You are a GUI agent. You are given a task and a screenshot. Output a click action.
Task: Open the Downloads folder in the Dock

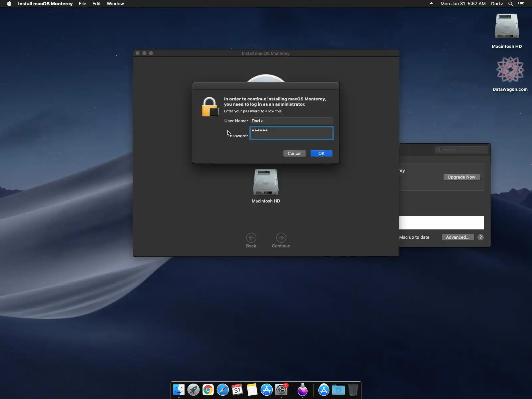pos(338,390)
